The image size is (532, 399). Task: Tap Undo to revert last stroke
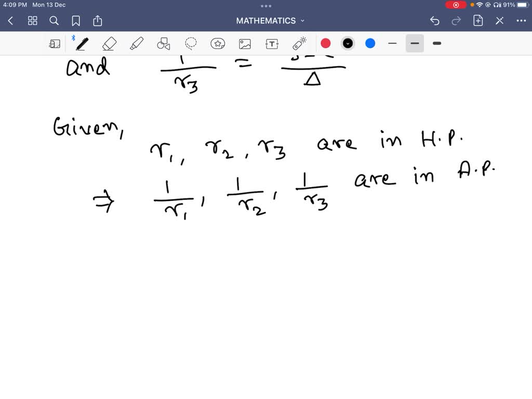pos(435,20)
